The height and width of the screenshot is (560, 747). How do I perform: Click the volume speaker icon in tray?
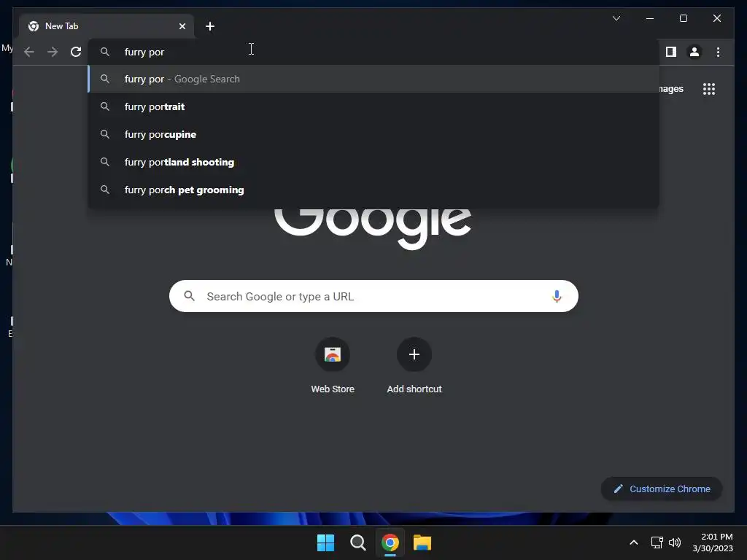(x=675, y=542)
